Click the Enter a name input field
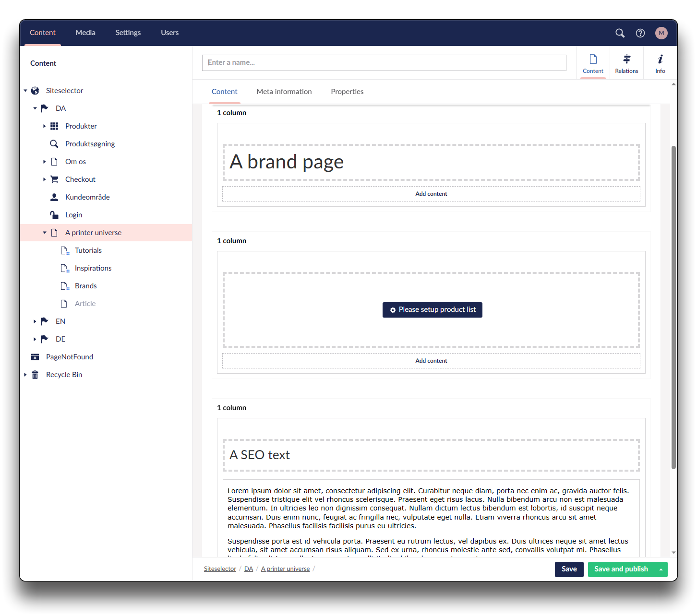Screen dimensions: 697x616 click(384, 63)
